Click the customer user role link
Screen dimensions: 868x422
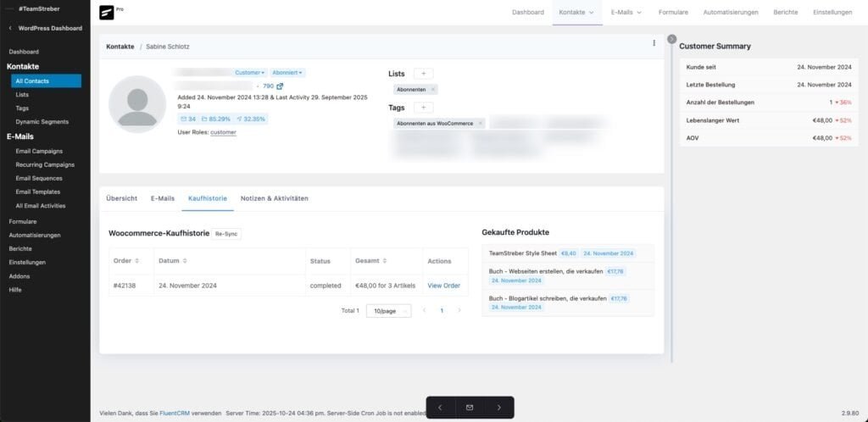223,133
